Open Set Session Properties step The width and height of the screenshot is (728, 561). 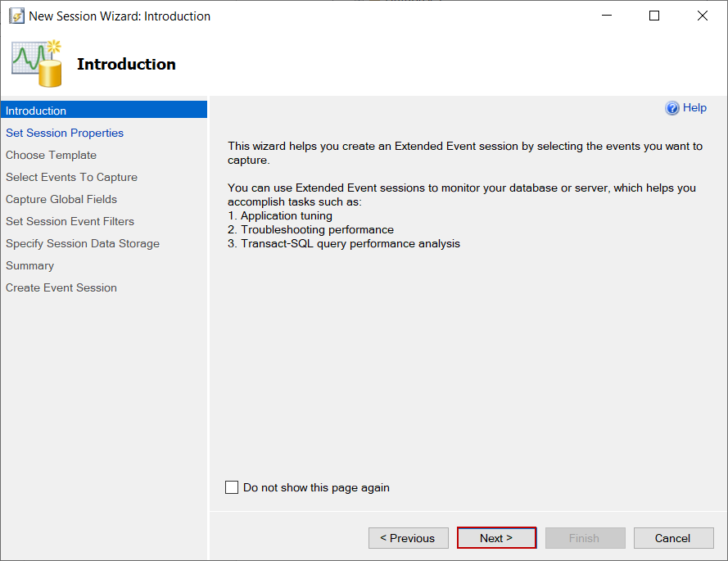65,133
